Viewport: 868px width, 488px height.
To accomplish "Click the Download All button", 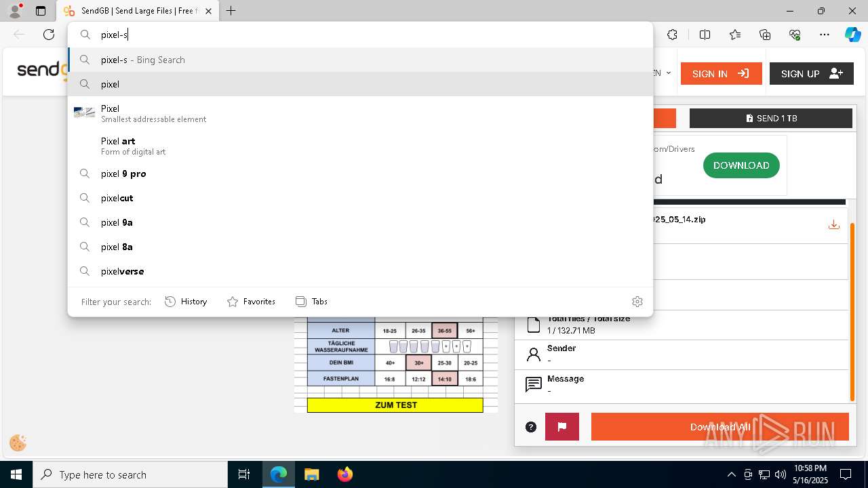I will click(720, 427).
